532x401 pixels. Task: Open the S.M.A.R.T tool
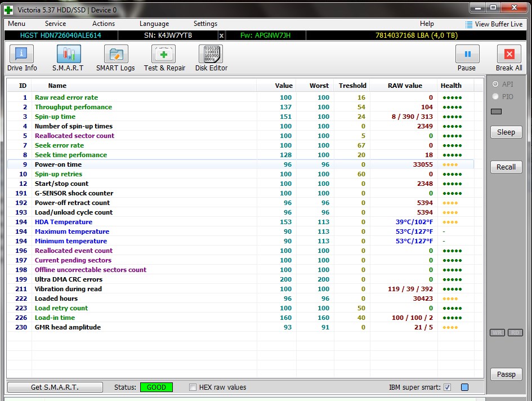[x=68, y=58]
